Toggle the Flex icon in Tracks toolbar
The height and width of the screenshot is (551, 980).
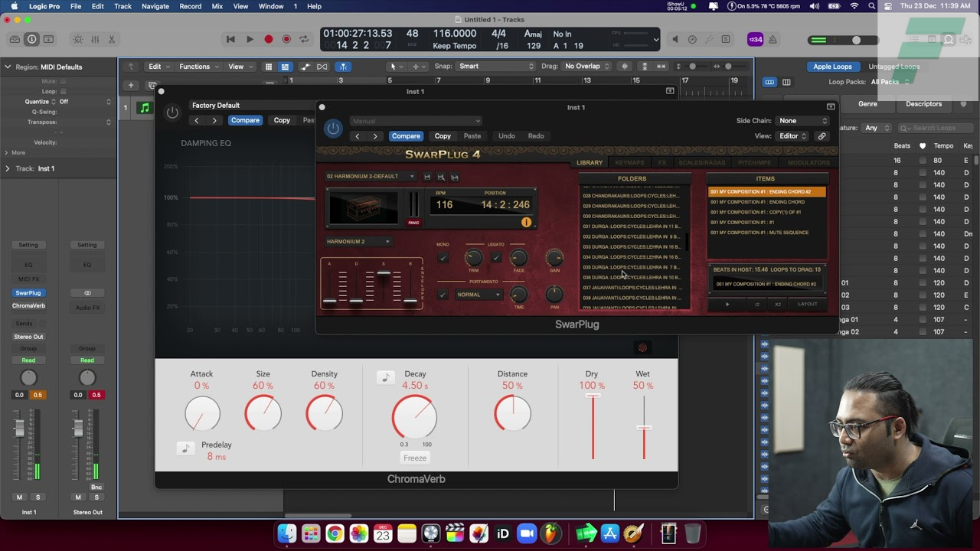[321, 67]
